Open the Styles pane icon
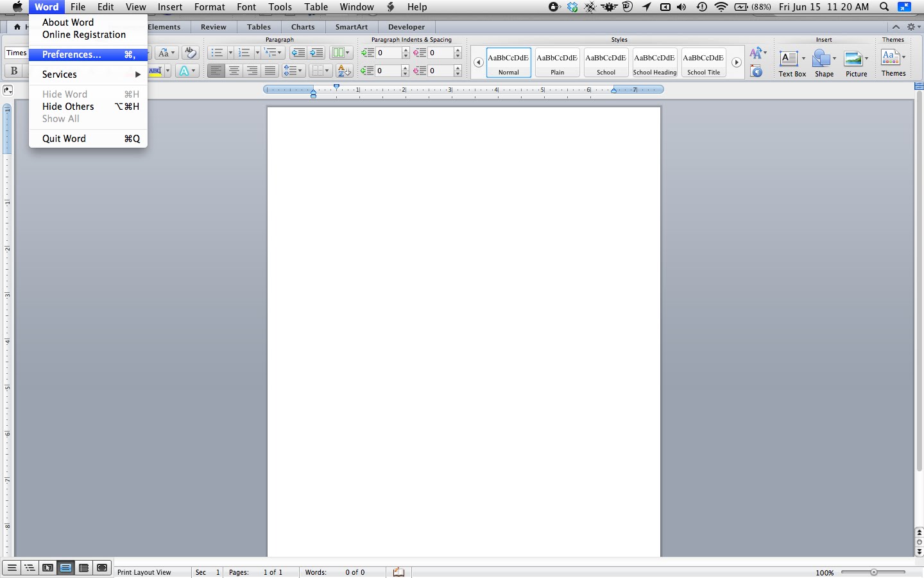Screen dimensions: 924x578 (x=757, y=71)
